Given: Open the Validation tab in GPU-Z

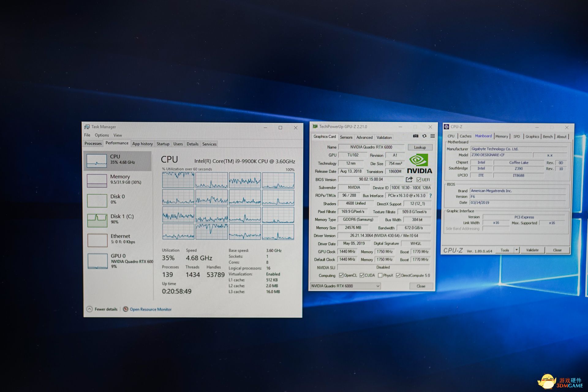Looking at the screenshot, I should point(384,138).
